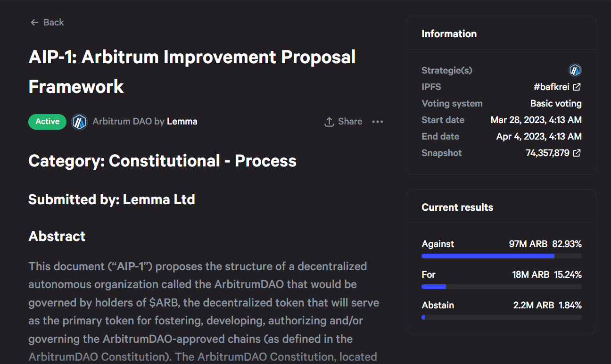The height and width of the screenshot is (364, 611).
Task: Click the 'Current results' panel title
Action: click(x=457, y=207)
